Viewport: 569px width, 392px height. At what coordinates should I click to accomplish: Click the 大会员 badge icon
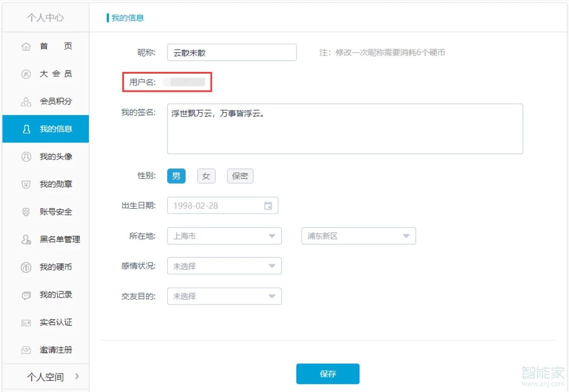point(26,74)
